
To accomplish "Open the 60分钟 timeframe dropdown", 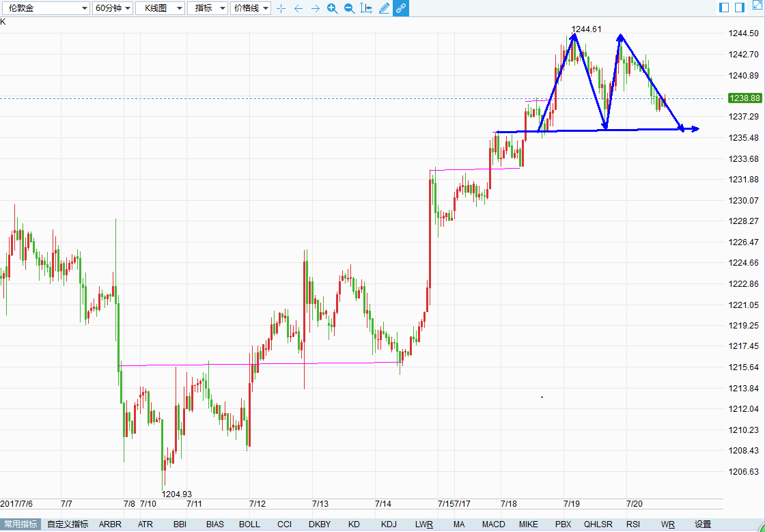I will tap(113, 8).
